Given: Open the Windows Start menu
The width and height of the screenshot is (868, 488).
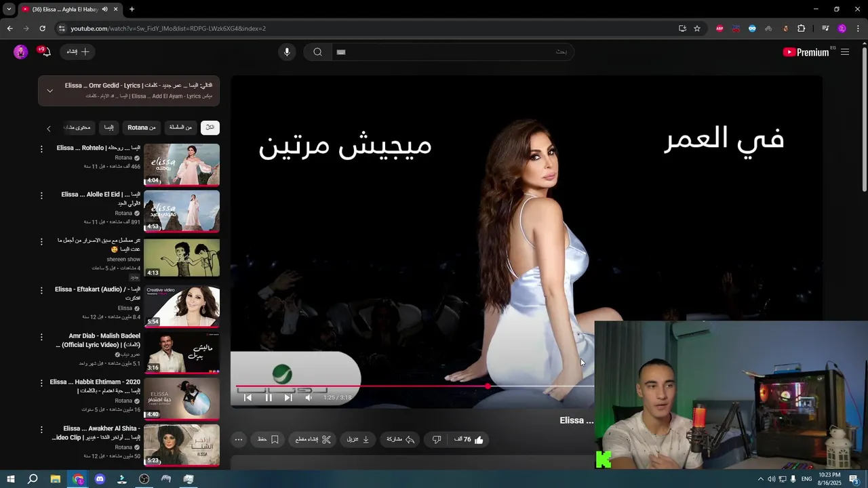Looking at the screenshot, I should 11,479.
